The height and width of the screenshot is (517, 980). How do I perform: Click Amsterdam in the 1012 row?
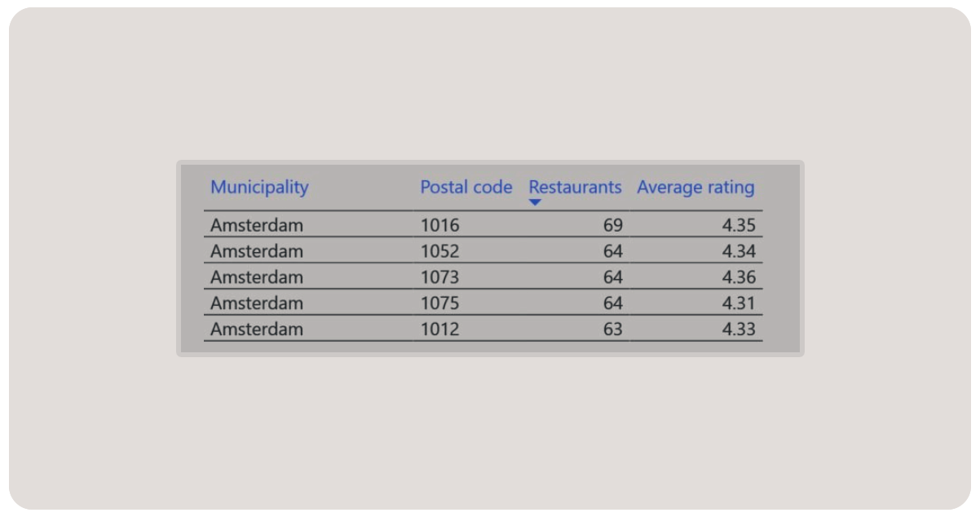[x=257, y=329]
